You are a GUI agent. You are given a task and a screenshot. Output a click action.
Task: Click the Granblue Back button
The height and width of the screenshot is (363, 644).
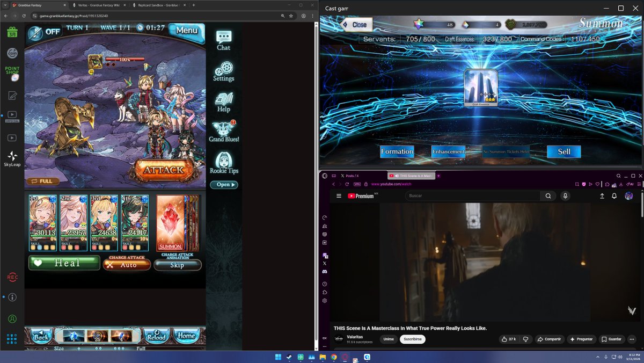click(x=41, y=336)
